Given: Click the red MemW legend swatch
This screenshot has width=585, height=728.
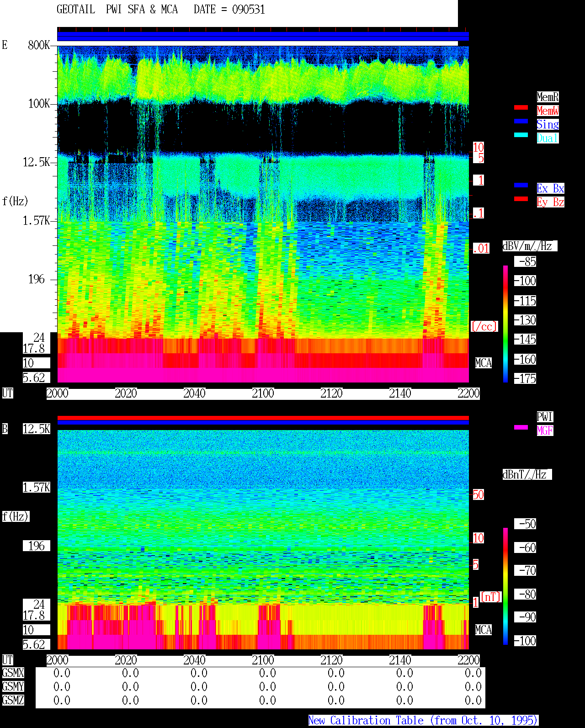Looking at the screenshot, I should click(521, 107).
